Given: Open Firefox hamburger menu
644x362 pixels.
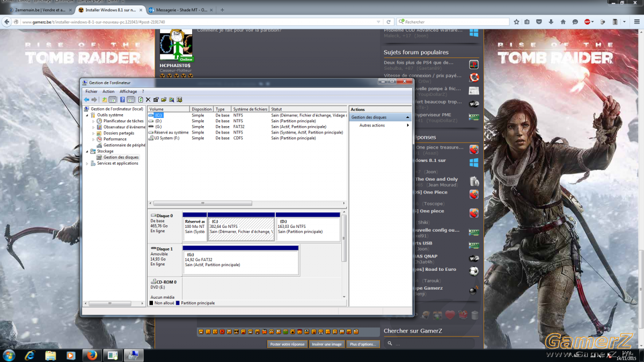Looking at the screenshot, I should (636, 22).
